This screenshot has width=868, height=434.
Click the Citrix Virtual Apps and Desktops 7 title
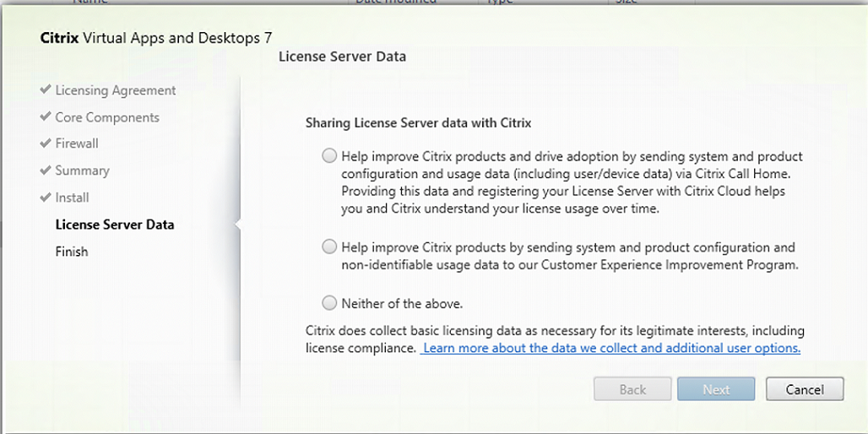click(x=156, y=38)
